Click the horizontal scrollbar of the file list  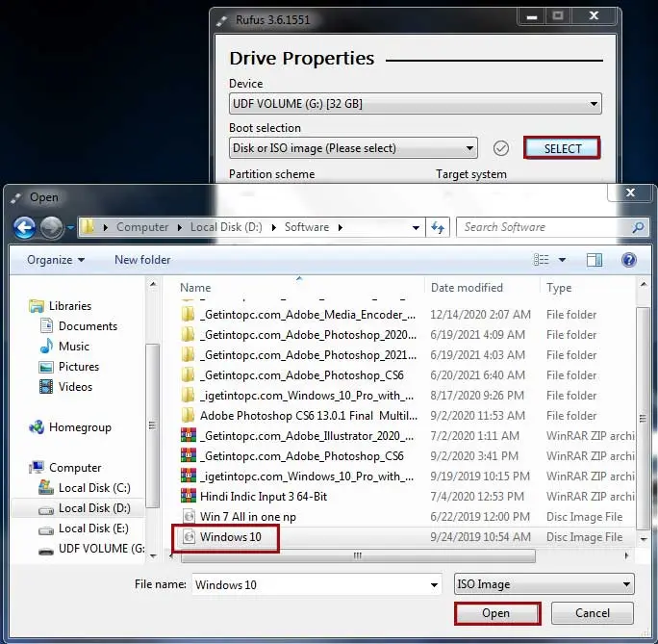pos(358,556)
